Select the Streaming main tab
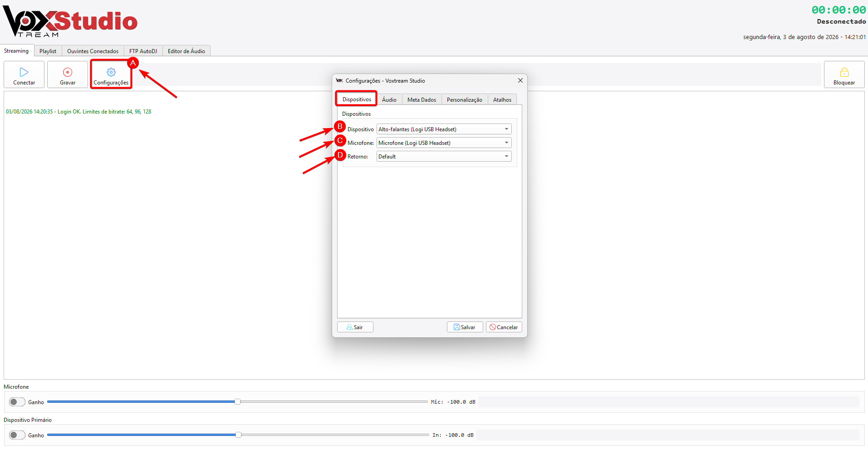This screenshot has width=868, height=450. click(16, 51)
